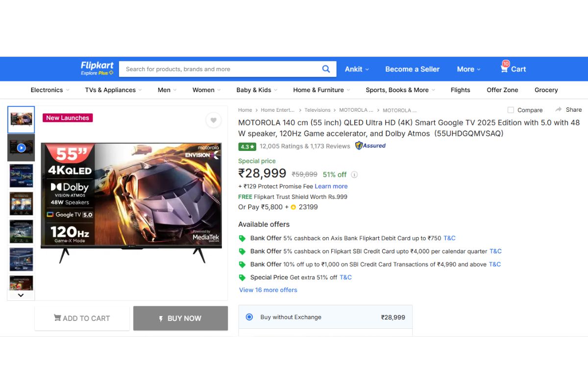Click the green offer tag icon beside Bank Offer
The image size is (588, 392).
[243, 238]
